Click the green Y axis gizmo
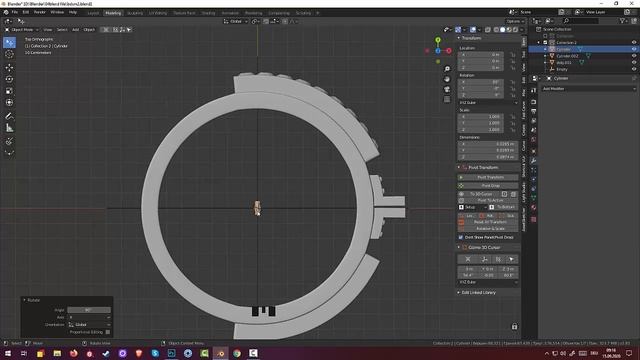This screenshot has width=640, height=360. tap(438, 40)
